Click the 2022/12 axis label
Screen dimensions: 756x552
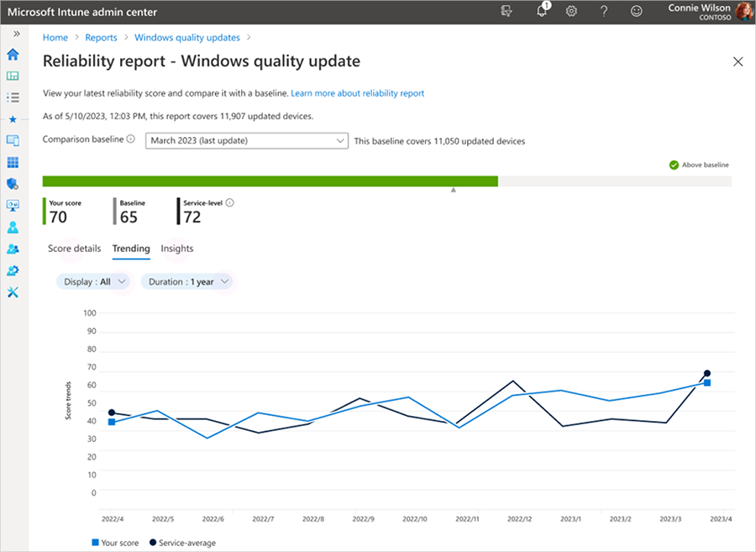click(x=520, y=519)
